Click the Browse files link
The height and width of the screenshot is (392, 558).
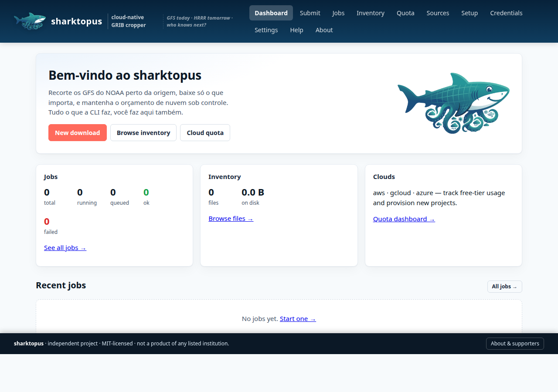(231, 219)
